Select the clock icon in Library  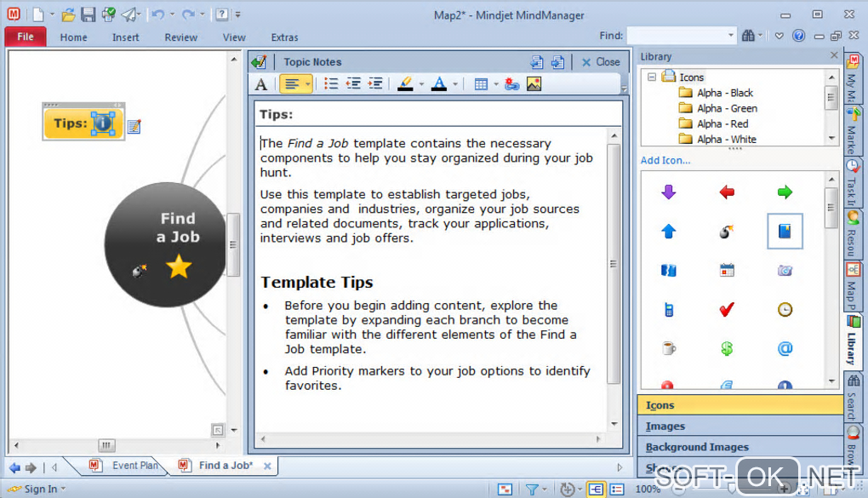tap(785, 309)
